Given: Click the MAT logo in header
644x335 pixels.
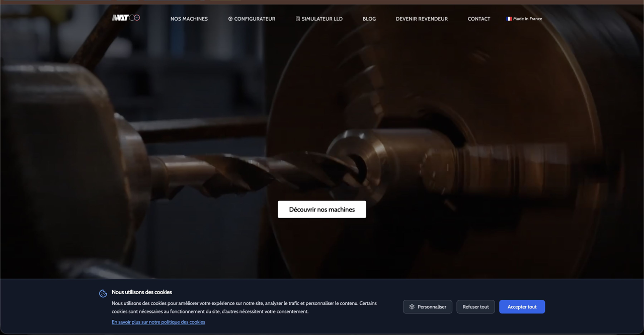Looking at the screenshot, I should 126,18.
